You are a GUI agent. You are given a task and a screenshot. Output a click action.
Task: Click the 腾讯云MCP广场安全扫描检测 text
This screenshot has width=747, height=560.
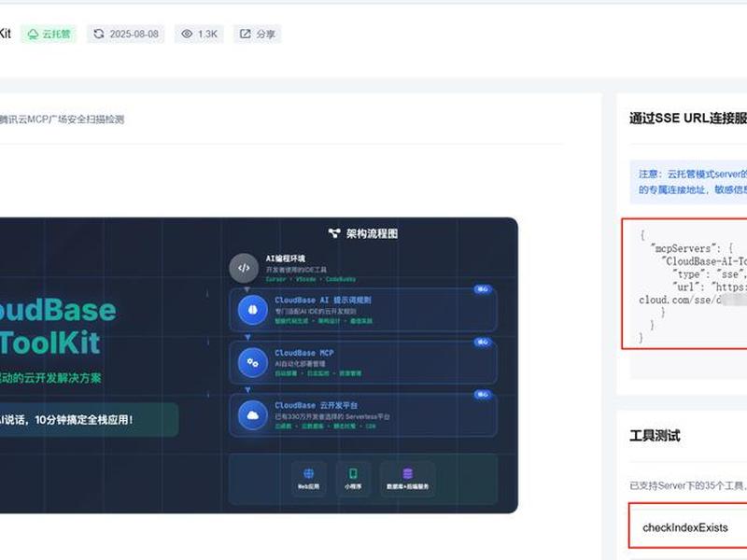pyautogui.click(x=62, y=119)
